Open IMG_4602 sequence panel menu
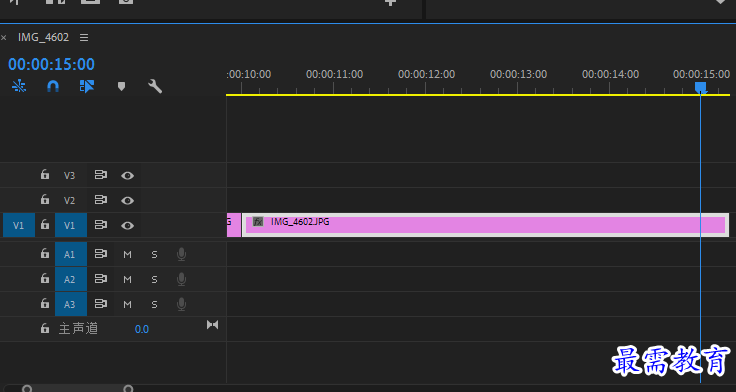 point(84,38)
